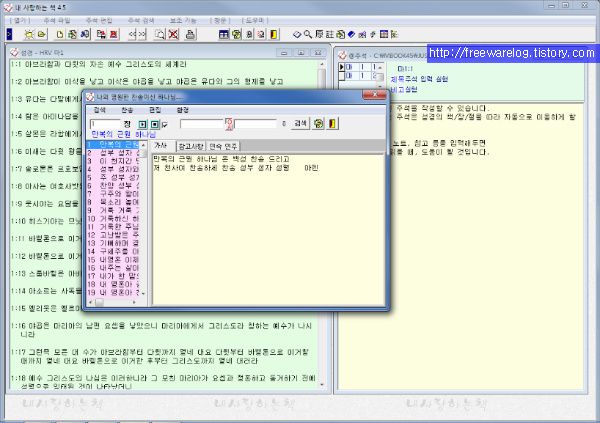Toggle the checkbox beside the stop button
The height and width of the screenshot is (423, 600).
(165, 125)
